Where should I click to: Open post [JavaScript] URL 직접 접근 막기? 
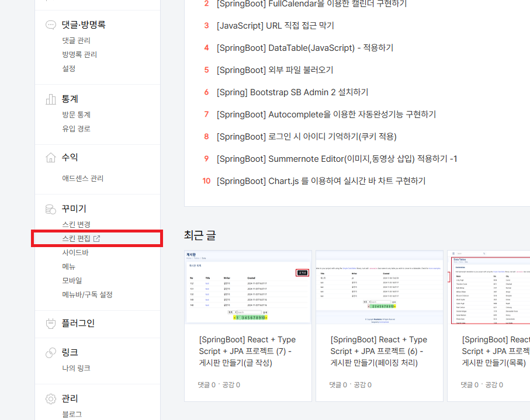click(275, 26)
